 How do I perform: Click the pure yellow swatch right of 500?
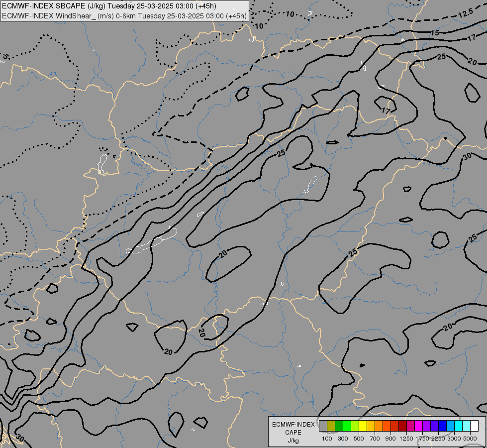click(x=363, y=426)
